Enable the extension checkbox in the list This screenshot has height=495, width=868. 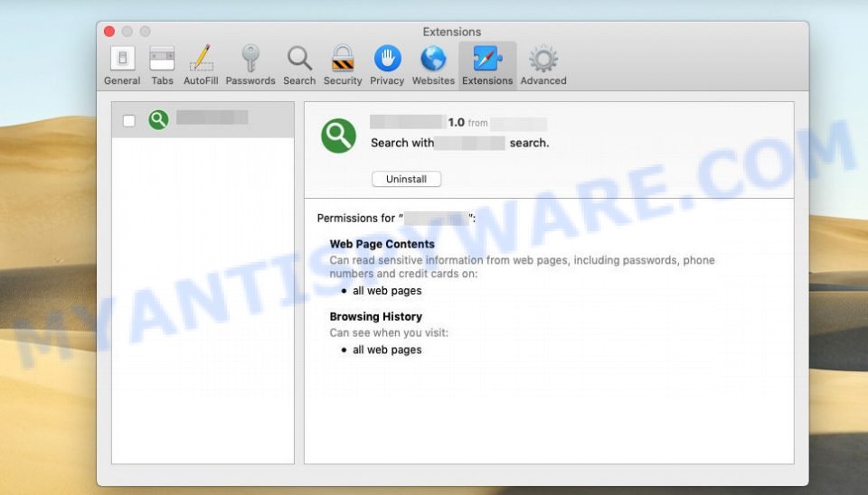129,120
